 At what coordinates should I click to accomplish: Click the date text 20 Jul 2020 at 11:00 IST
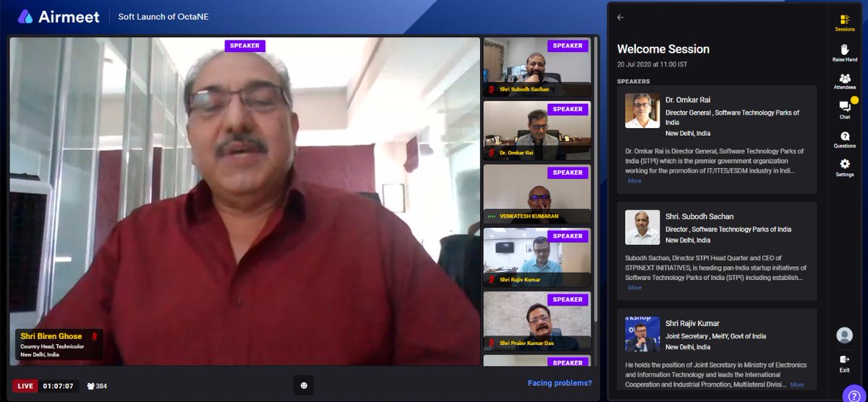tap(654, 65)
